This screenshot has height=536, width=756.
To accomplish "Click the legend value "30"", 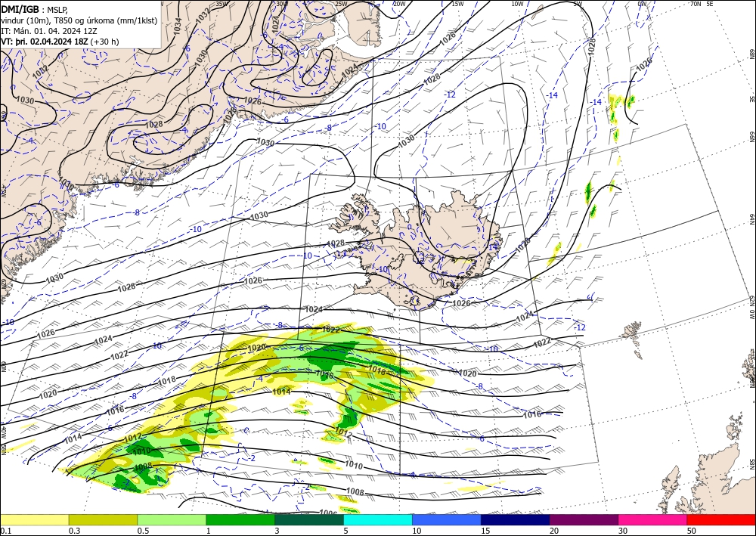I will [x=623, y=531].
